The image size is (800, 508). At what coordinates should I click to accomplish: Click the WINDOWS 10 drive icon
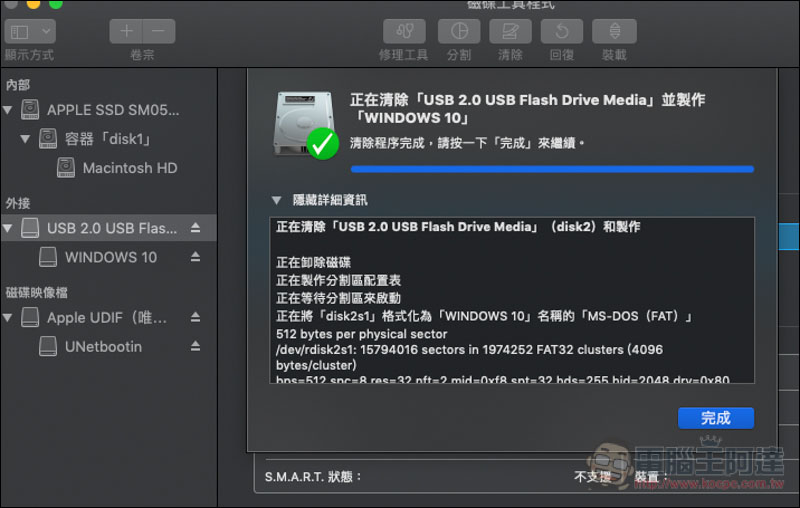pos(48,257)
